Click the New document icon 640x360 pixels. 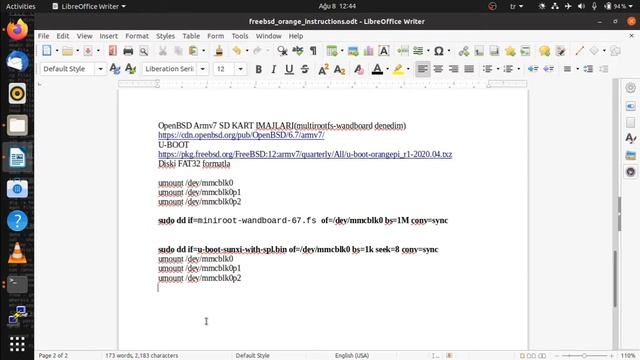click(47, 51)
